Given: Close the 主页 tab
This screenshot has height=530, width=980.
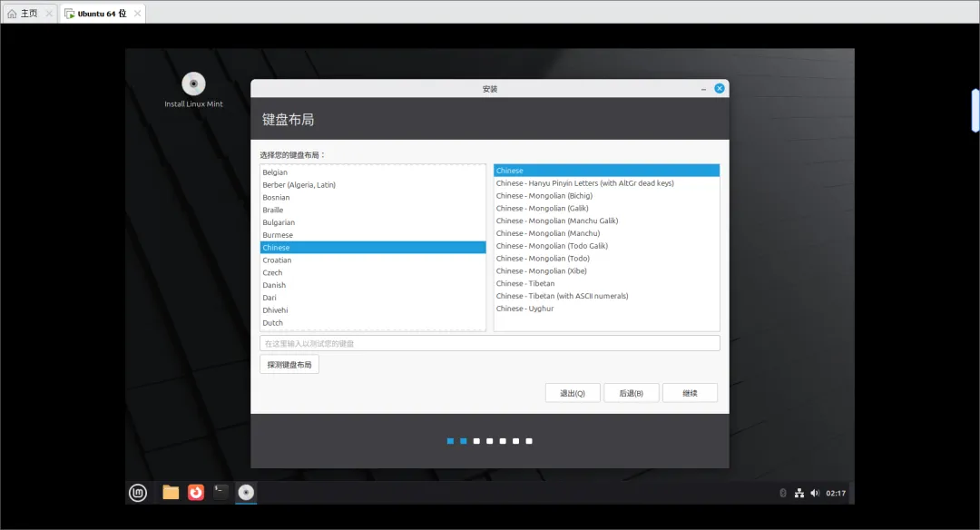Looking at the screenshot, I should (49, 13).
